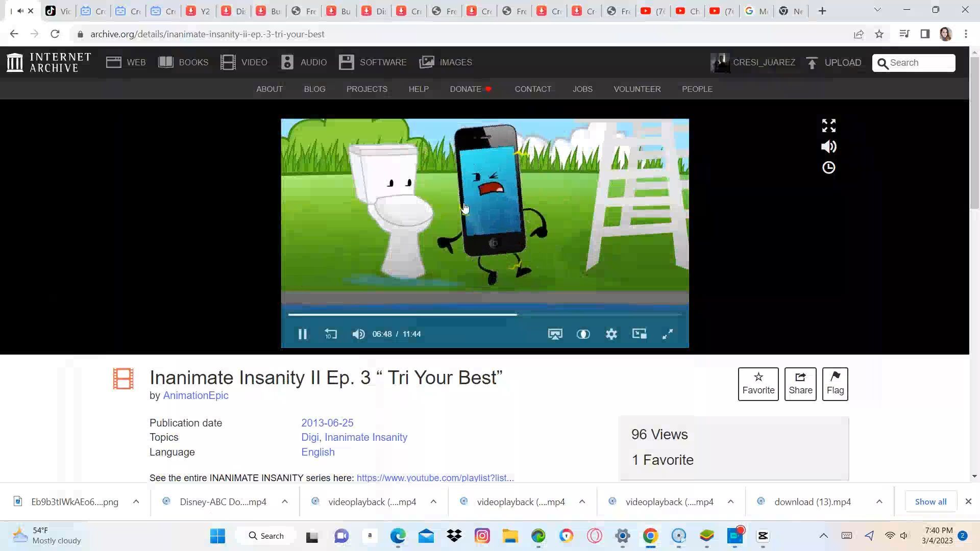
Task: Expand options for download (13).mp4
Action: coord(879,502)
